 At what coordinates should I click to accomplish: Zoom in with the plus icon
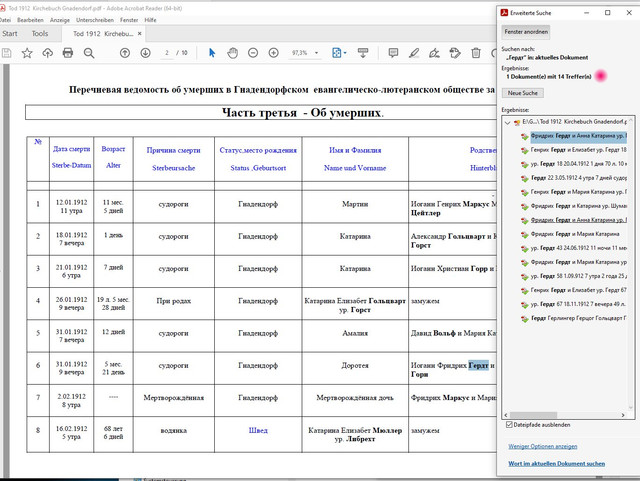(x=273, y=53)
